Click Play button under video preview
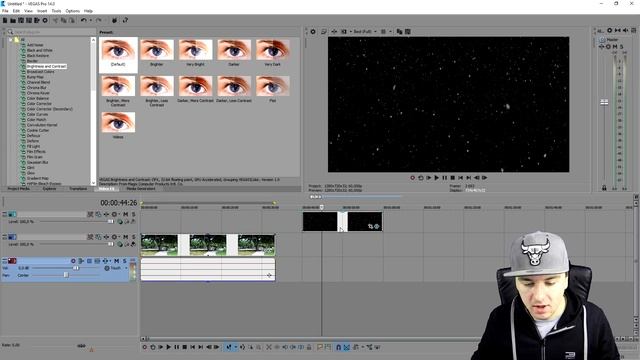 click(x=437, y=178)
